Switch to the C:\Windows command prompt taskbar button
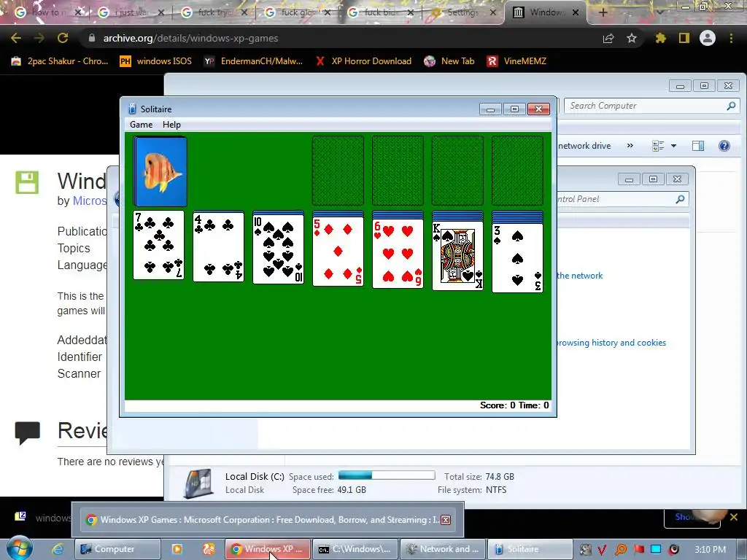This screenshot has width=747, height=560. coord(355,549)
